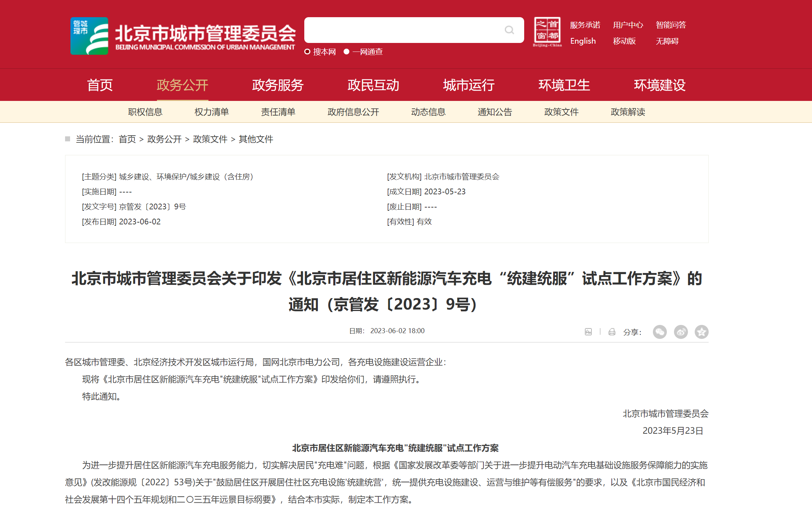This screenshot has height=511, width=812.
Task: Select the 搜本网 radio button
Action: [307, 52]
